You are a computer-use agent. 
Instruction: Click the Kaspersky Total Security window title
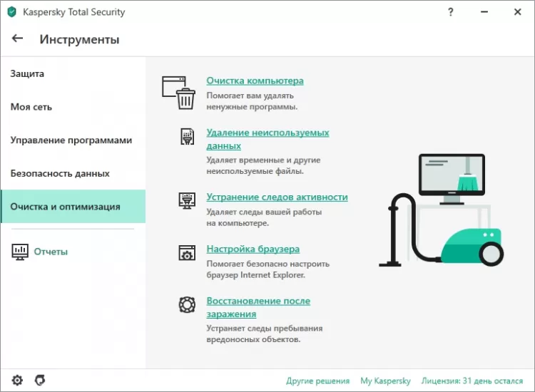tap(73, 12)
